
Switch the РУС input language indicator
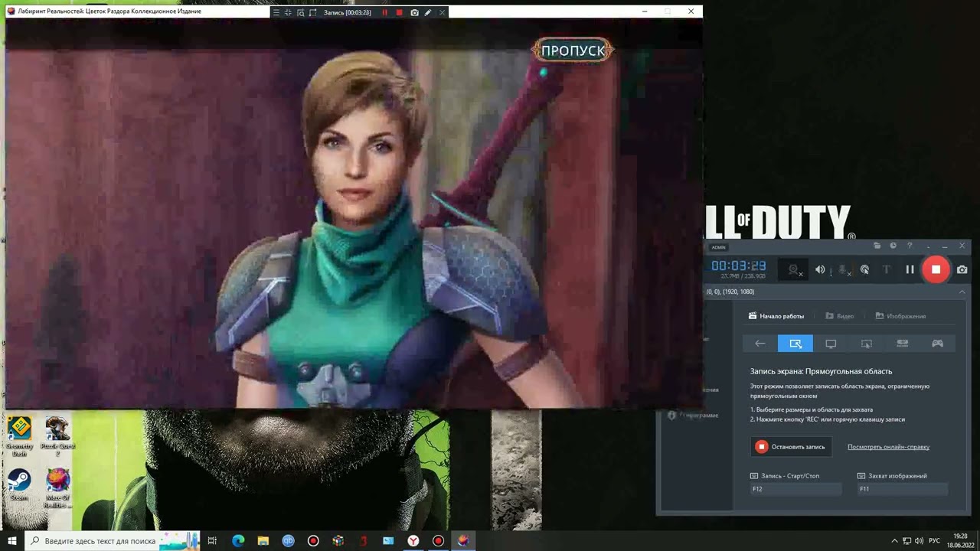coord(934,541)
